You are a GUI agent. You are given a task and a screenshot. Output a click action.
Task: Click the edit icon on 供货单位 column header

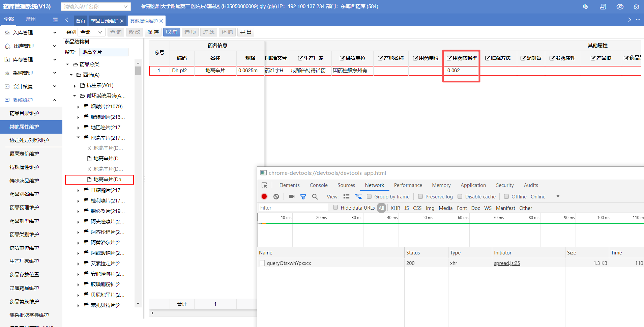(342, 58)
